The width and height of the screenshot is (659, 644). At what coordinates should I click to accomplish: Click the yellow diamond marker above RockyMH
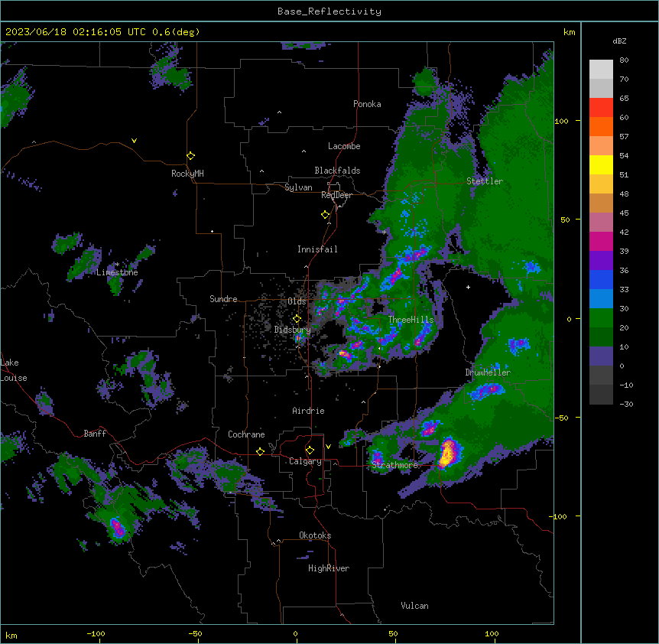[x=191, y=156]
